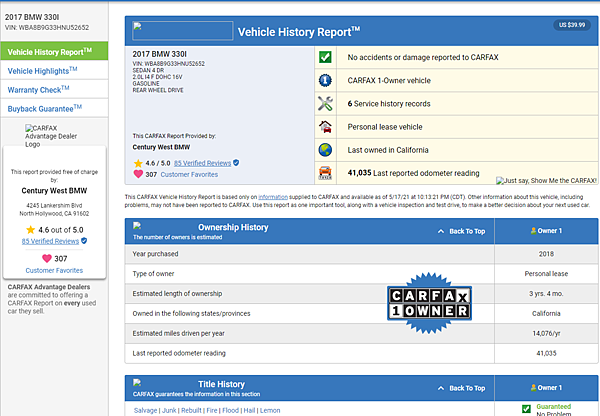This screenshot has width=600, height=416.
Task: Open Customer Favorites link in report header
Action: 189,175
